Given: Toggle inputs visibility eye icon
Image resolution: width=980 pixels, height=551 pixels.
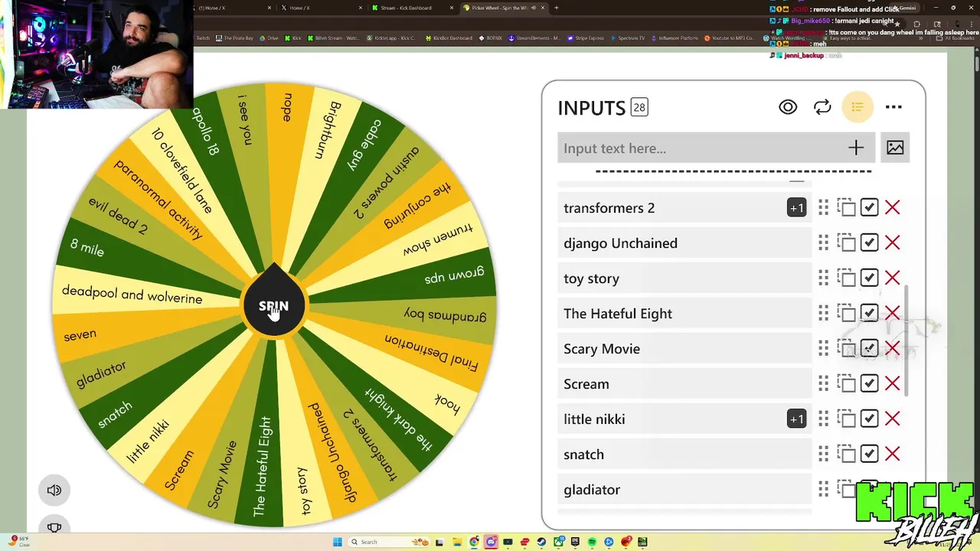Looking at the screenshot, I should click(788, 107).
